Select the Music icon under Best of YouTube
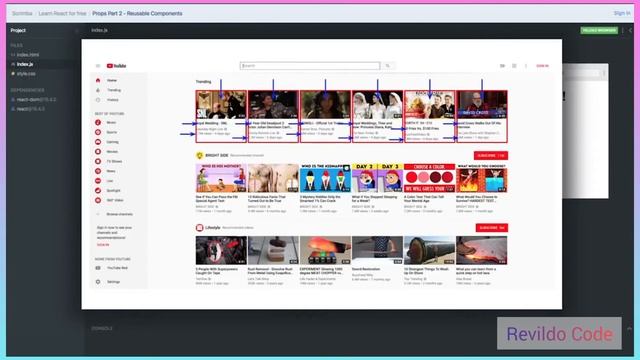This screenshot has height=360, width=640. [x=98, y=122]
